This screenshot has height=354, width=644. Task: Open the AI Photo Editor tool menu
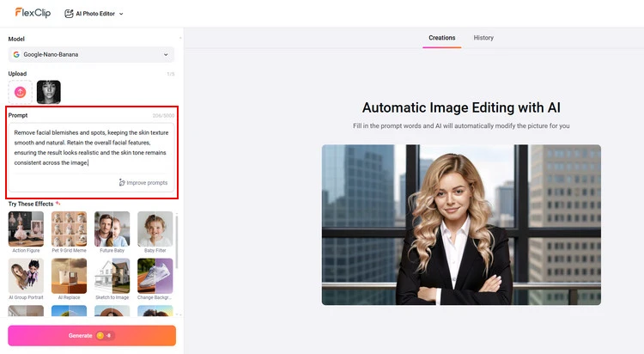pos(94,14)
